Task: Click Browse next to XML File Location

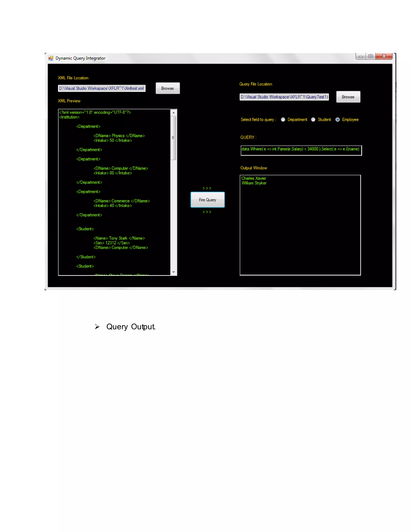Action: (168, 88)
